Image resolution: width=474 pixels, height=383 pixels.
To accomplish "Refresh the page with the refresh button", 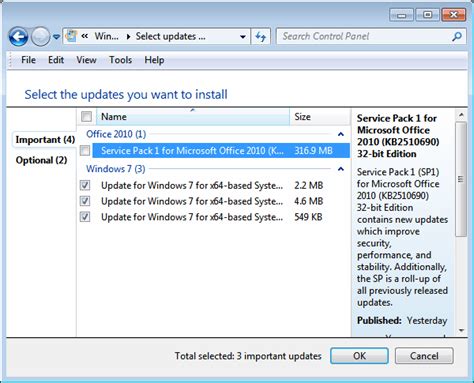I will (x=260, y=36).
